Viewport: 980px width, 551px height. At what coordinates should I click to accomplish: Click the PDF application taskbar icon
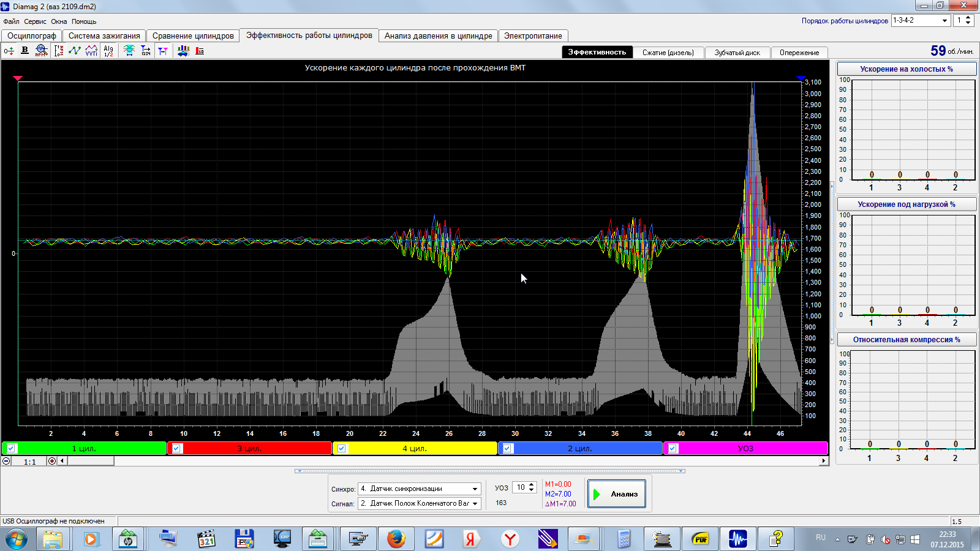(700, 539)
